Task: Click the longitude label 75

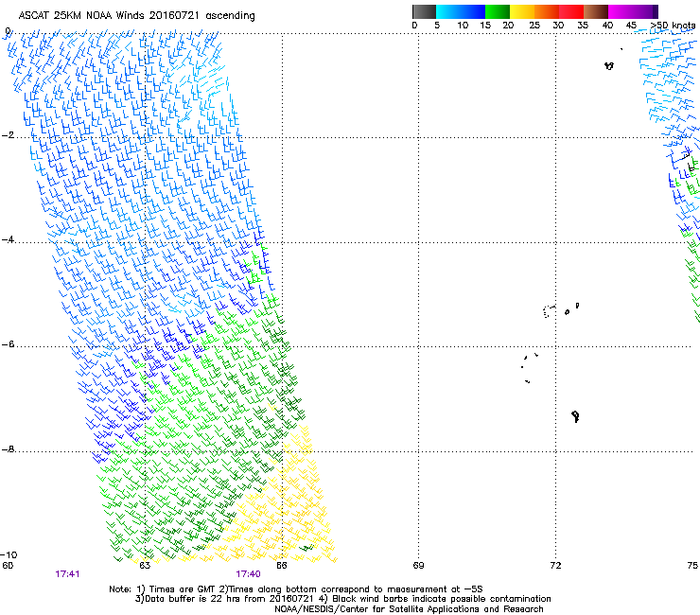Action: (x=692, y=566)
